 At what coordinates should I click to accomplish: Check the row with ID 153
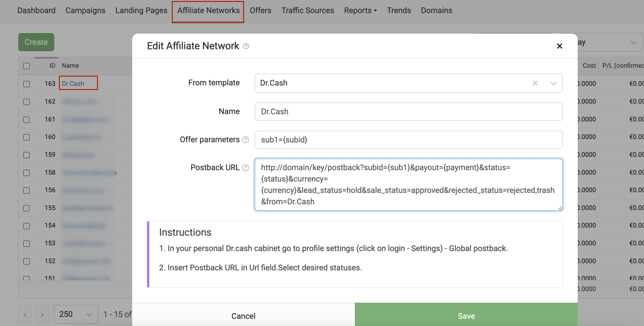(26, 244)
